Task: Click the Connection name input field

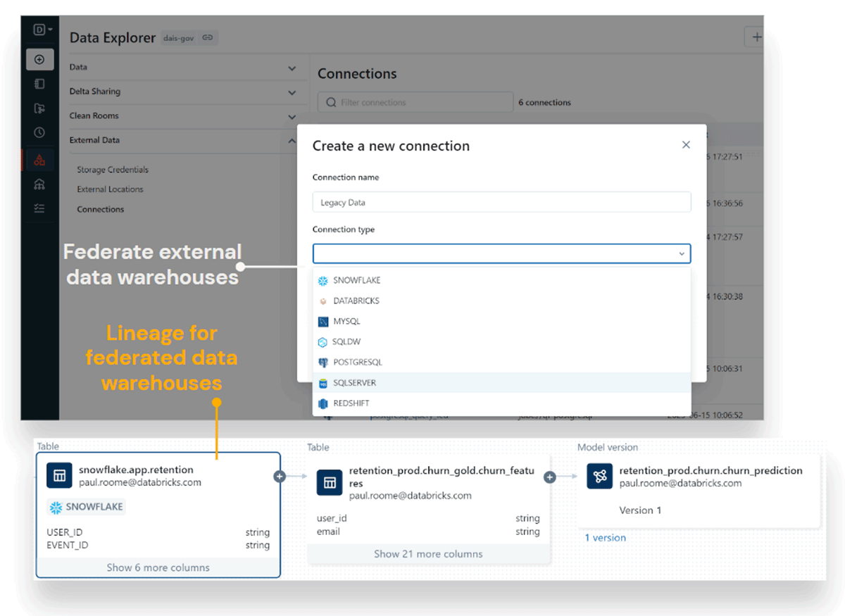Action: click(x=501, y=202)
